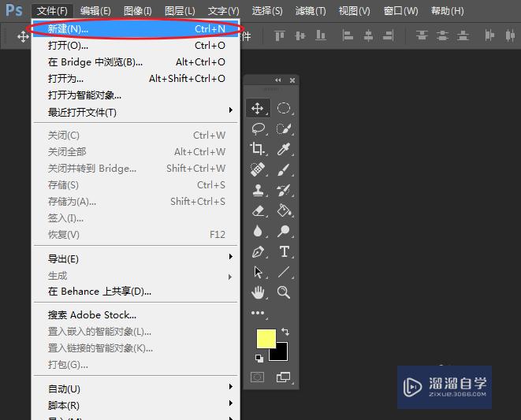Image resolution: width=521 pixels, height=420 pixels.
Task: Align vertical centers in options bar
Action: click(x=300, y=35)
